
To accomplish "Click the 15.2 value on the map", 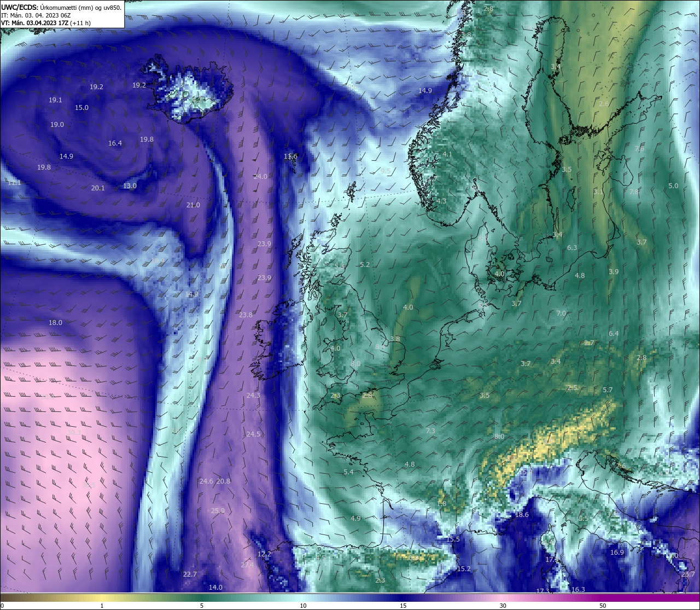I will 464,569.
